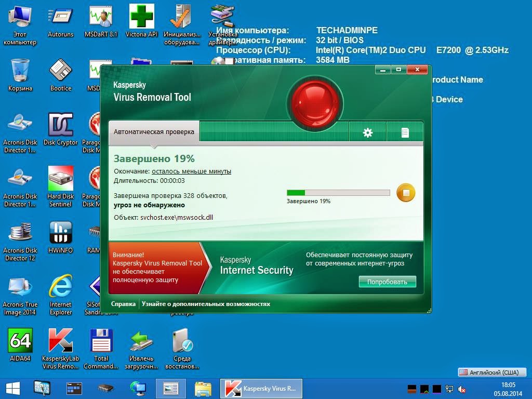Launch AIDA64 from the desktop
This screenshot has width=532, height=399.
[x=20, y=345]
